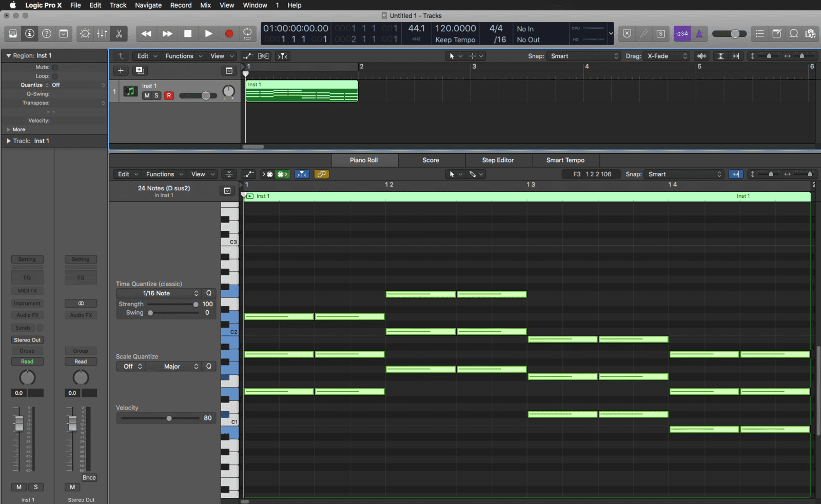Image resolution: width=821 pixels, height=504 pixels.
Task: Mute the Inst 1 track
Action: tap(147, 96)
